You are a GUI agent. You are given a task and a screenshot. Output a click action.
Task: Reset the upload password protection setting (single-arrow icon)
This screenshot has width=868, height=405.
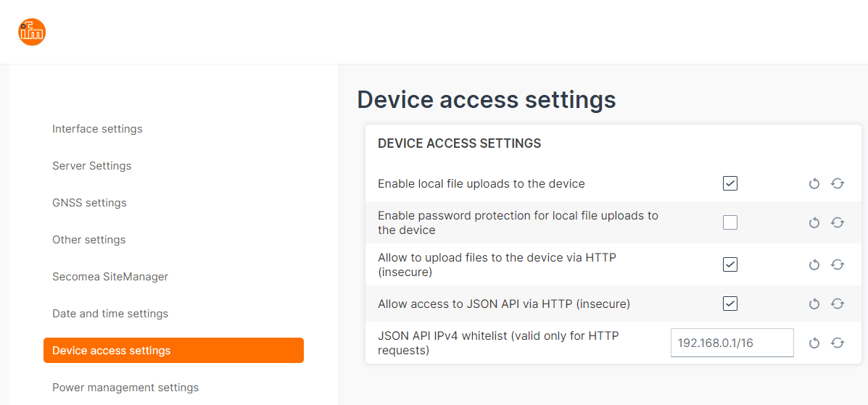(x=814, y=223)
